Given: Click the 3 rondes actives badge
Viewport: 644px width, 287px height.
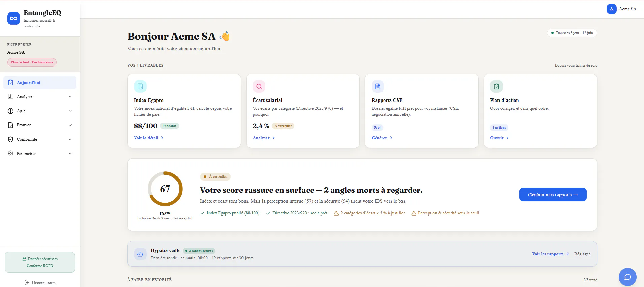Looking at the screenshot, I should point(199,251).
